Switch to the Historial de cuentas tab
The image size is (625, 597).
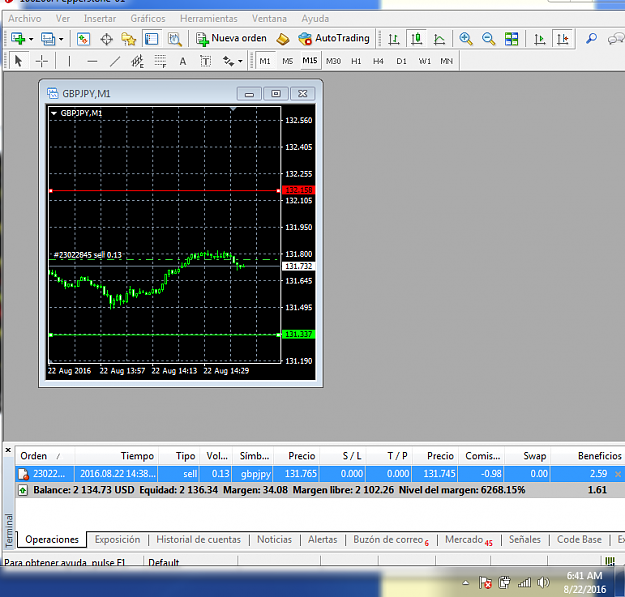[x=198, y=540]
